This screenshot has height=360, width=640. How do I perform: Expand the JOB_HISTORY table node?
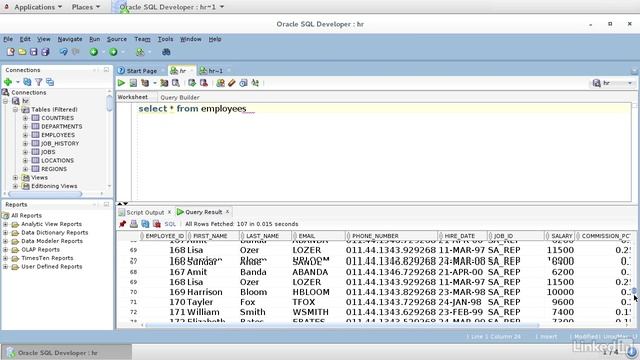click(x=25, y=143)
